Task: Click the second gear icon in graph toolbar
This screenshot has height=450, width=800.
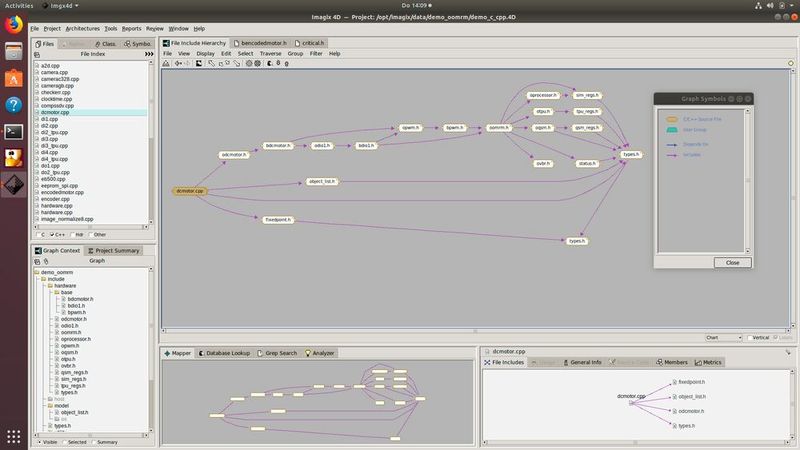Action: [258, 63]
